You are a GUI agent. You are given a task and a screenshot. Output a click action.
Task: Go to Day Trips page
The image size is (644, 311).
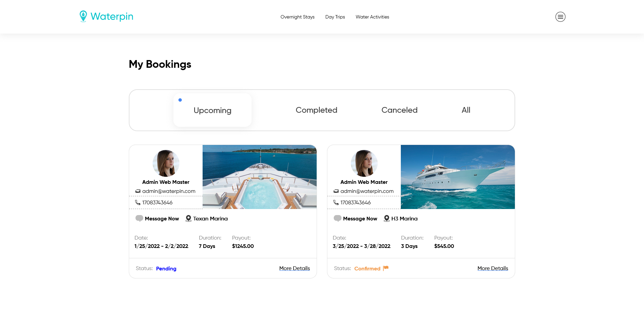(335, 17)
